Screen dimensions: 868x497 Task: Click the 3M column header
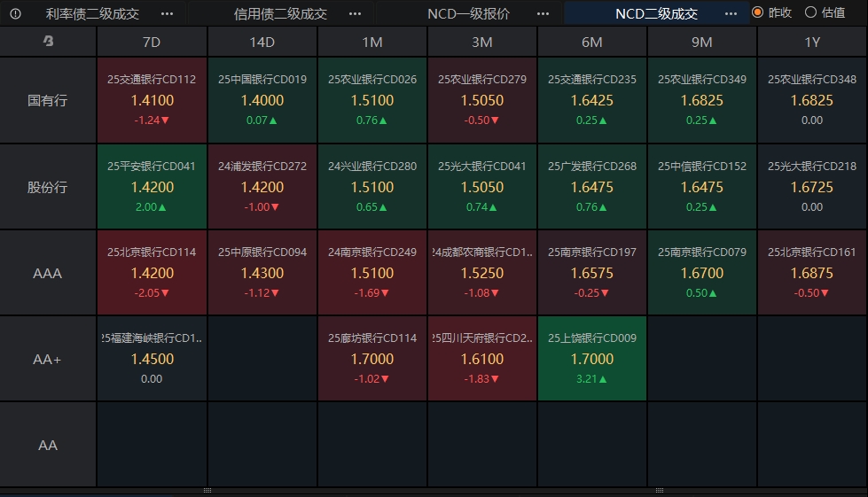[481, 42]
